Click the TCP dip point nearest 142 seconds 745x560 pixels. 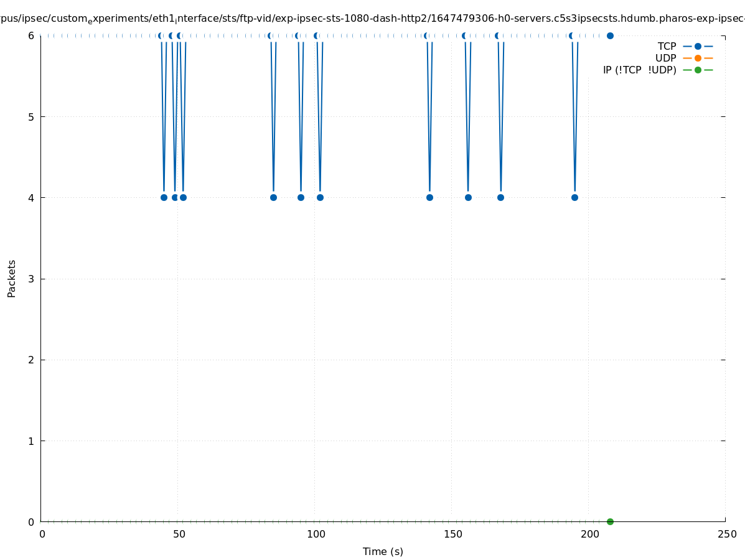[429, 198]
